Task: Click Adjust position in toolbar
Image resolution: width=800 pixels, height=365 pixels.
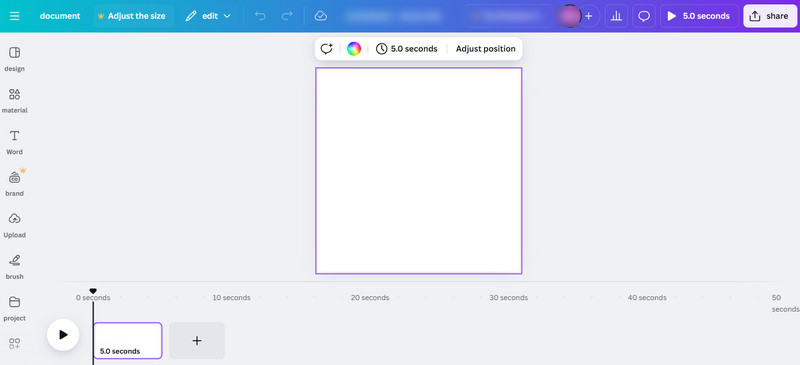Action: pyautogui.click(x=485, y=48)
